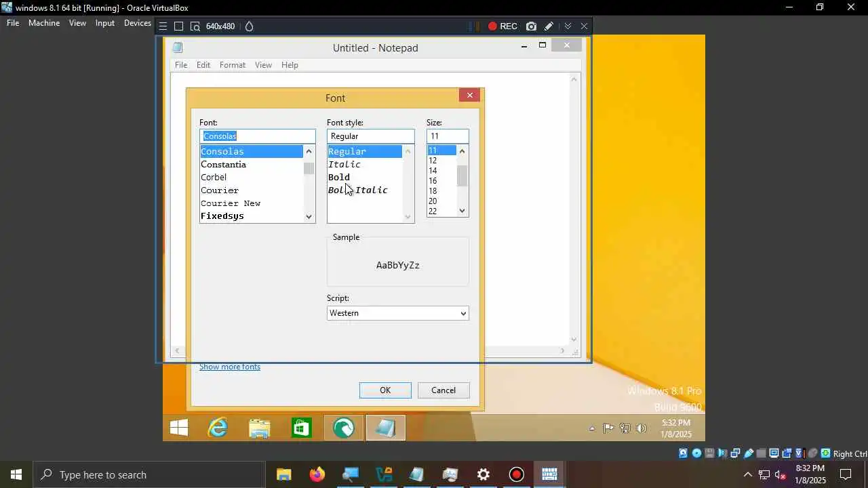Select the pencil annotation tool in recorder bar
This screenshot has width=868, height=488.
coord(549,26)
